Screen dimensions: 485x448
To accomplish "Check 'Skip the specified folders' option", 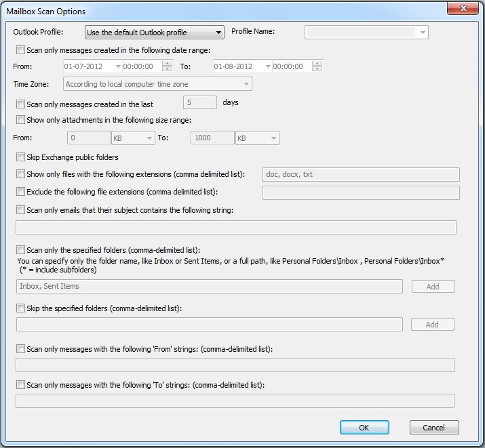I will tap(21, 308).
